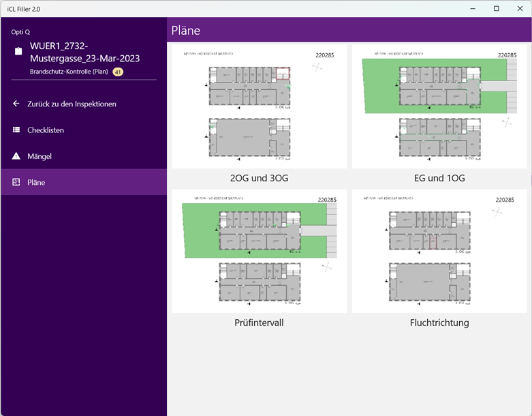This screenshot has height=416, width=532.
Task: Open the Checklisten section
Action: tap(46, 130)
